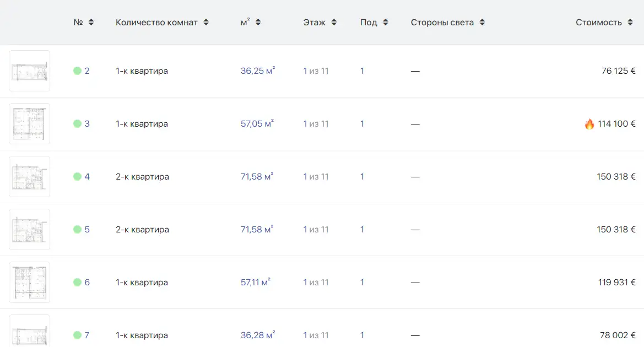The width and height of the screenshot is (644, 347).
Task: Click apartment number 7 link
Action: point(87,335)
